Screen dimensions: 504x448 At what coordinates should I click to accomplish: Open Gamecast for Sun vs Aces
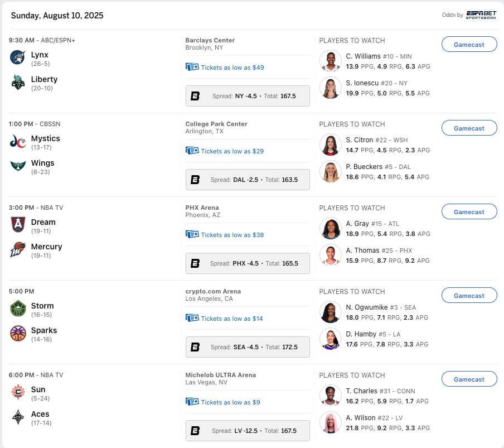(x=469, y=379)
